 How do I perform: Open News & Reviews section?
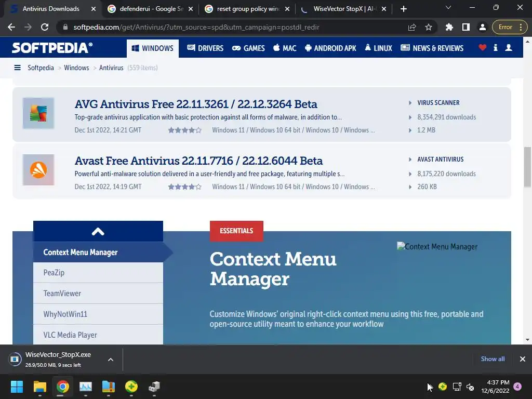(x=432, y=48)
